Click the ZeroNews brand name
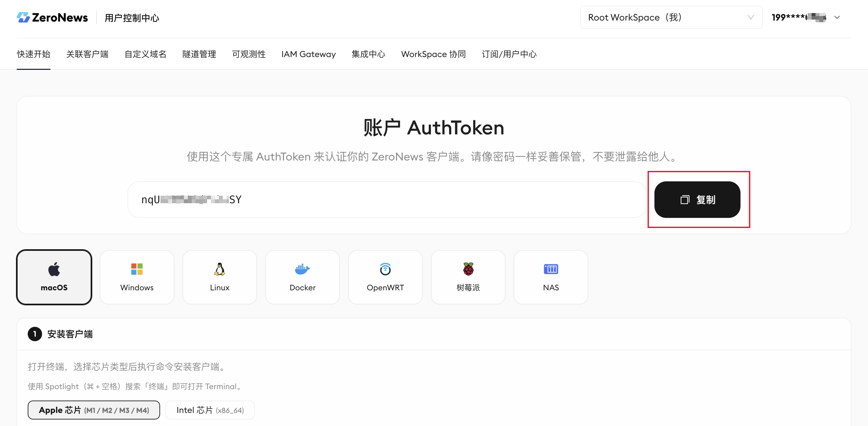The height and width of the screenshot is (426, 868). point(60,18)
